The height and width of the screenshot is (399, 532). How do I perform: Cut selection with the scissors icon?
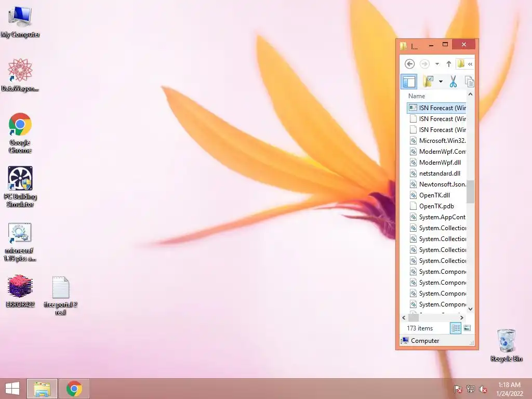[453, 82]
